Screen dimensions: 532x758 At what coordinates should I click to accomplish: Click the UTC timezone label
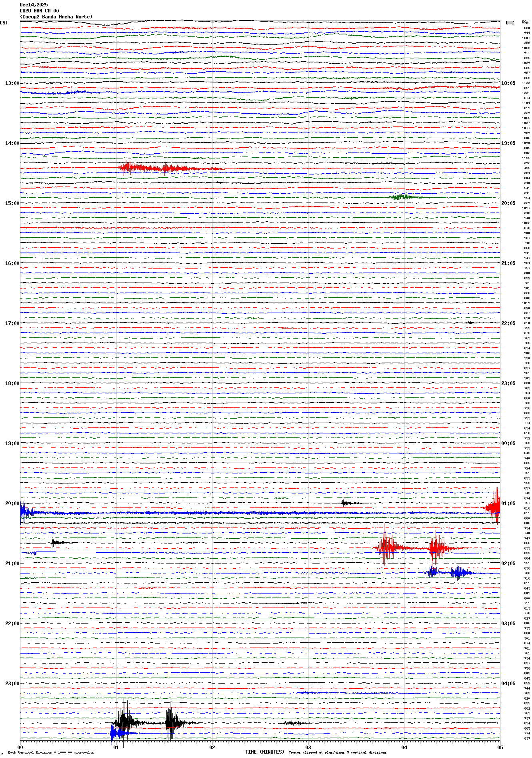(x=510, y=23)
